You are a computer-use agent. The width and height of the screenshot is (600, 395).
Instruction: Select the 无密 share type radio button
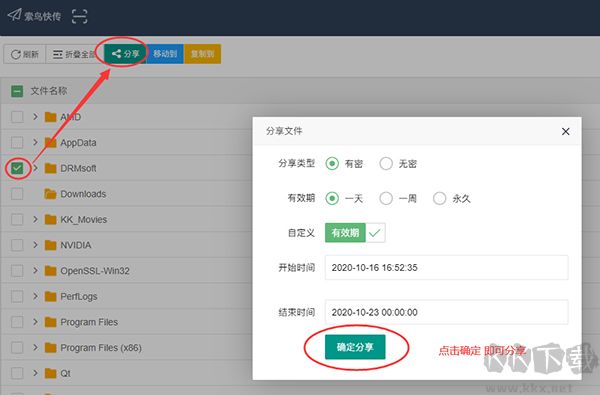(386, 163)
